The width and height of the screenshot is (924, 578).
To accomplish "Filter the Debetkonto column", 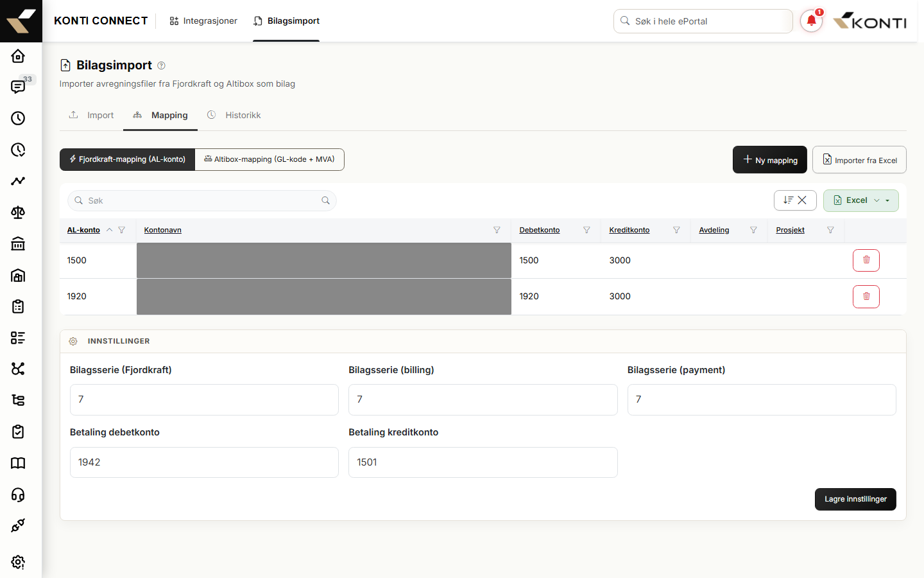I will pos(586,230).
